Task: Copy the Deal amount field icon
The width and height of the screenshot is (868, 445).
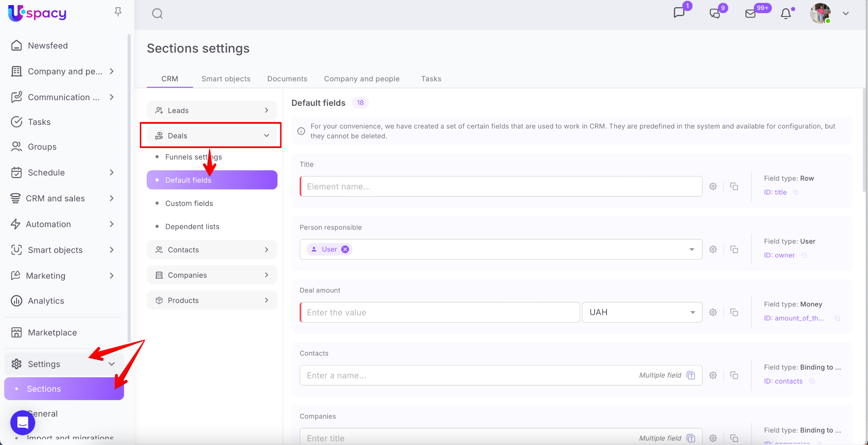Action: click(x=734, y=312)
